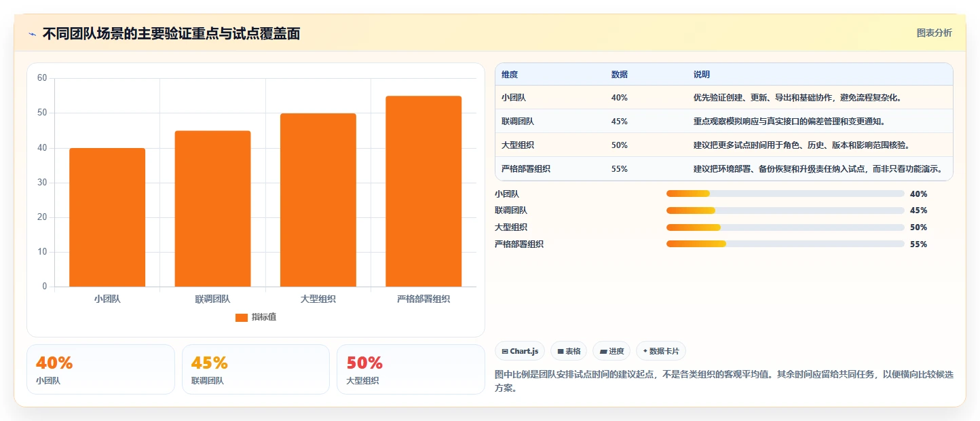Click the 大型组织 table row cell

[x=518, y=145]
